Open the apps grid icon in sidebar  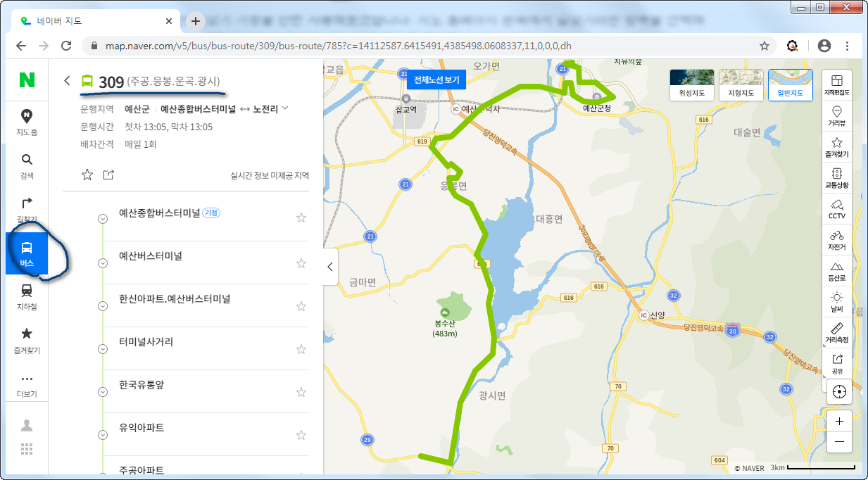coord(27,449)
